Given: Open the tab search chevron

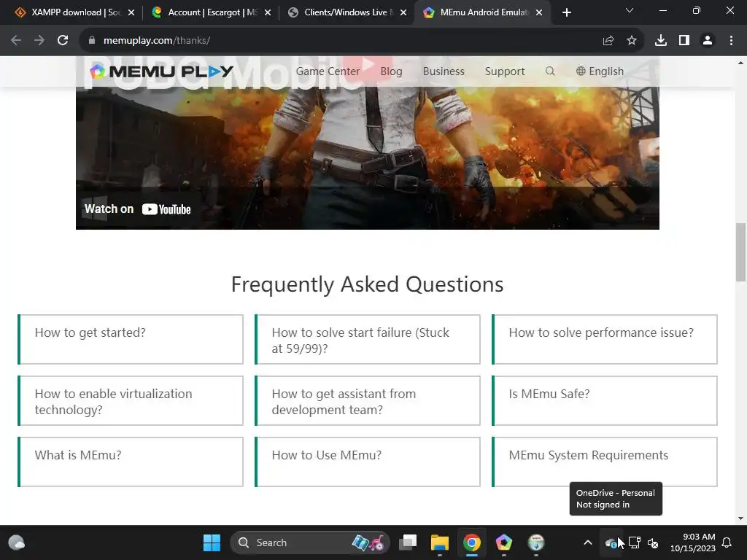Looking at the screenshot, I should pyautogui.click(x=630, y=10).
